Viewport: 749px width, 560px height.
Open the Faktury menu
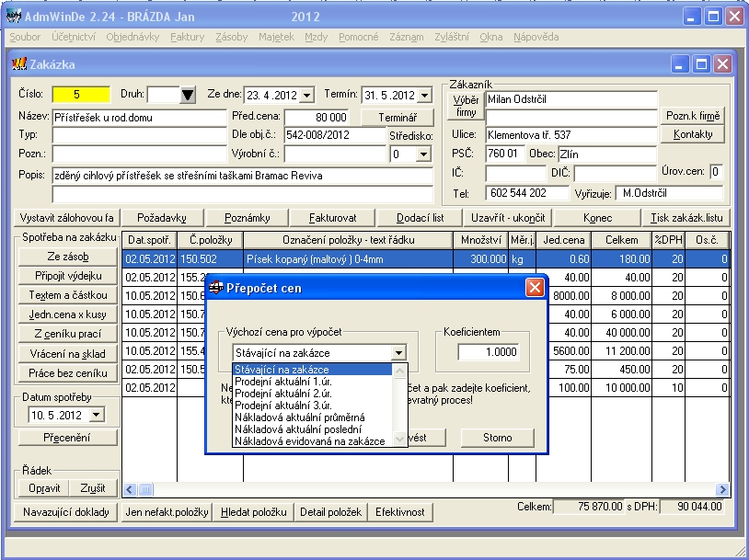[x=188, y=37]
